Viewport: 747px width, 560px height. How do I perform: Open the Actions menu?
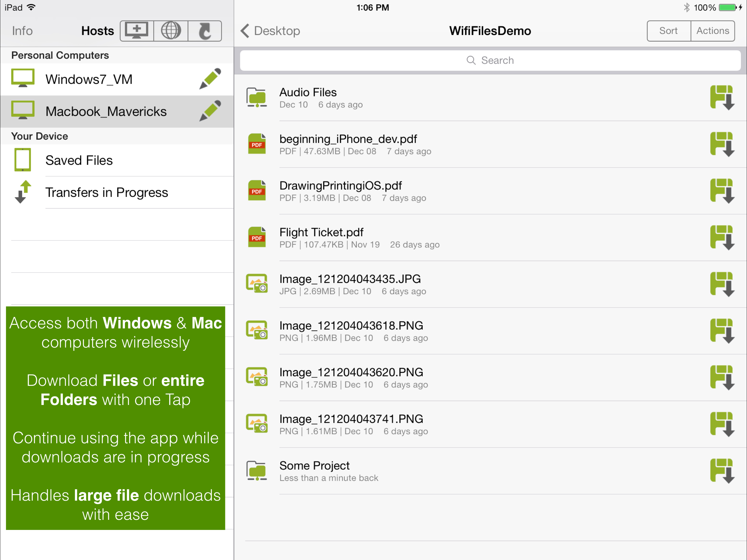(x=713, y=31)
